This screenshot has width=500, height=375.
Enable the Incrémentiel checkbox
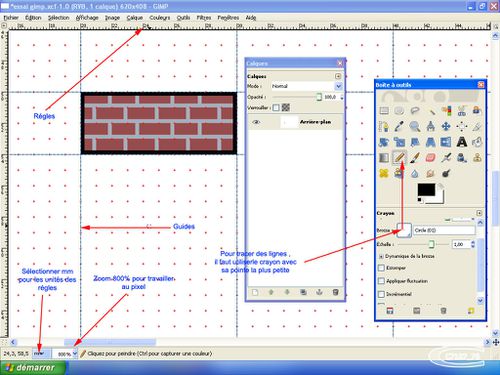pos(381,294)
